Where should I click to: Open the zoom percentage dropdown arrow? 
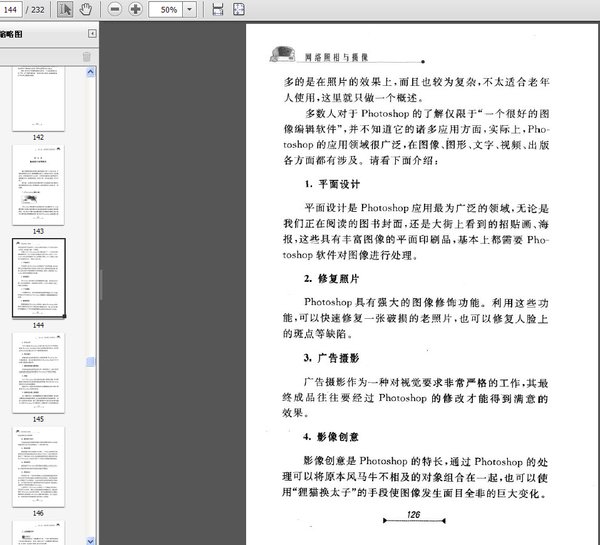[x=189, y=10]
